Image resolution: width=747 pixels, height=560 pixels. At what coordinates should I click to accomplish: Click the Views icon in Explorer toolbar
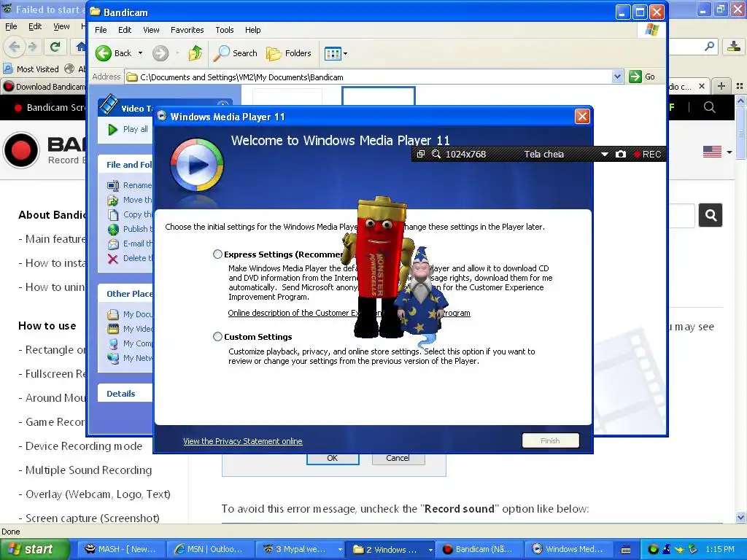point(333,54)
